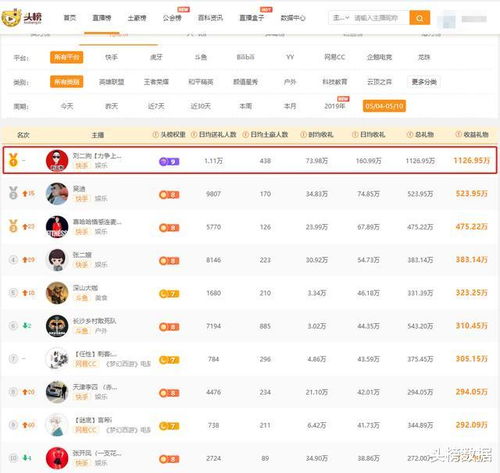Filter by 快手 platform
This screenshot has width=500, height=473.
[x=111, y=57]
